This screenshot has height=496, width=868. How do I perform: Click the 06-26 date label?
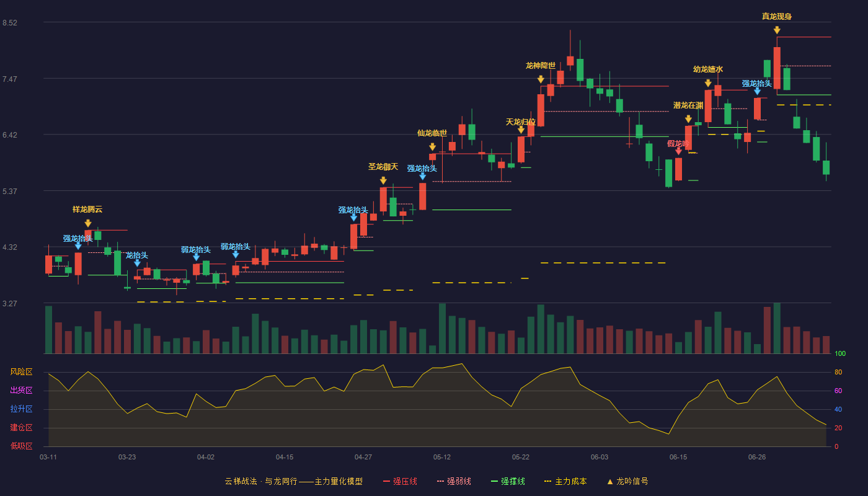[x=757, y=457]
